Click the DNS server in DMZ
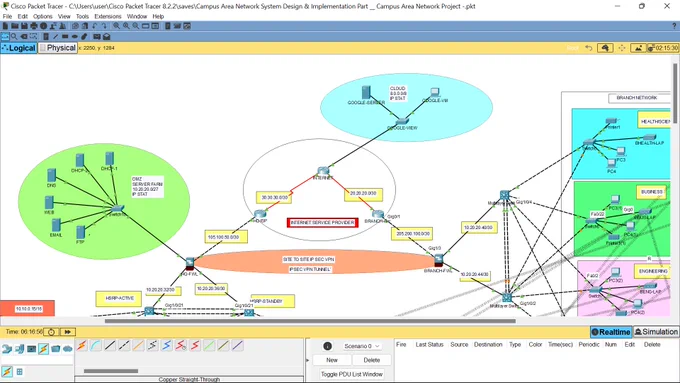680x383 pixels. (x=51, y=175)
